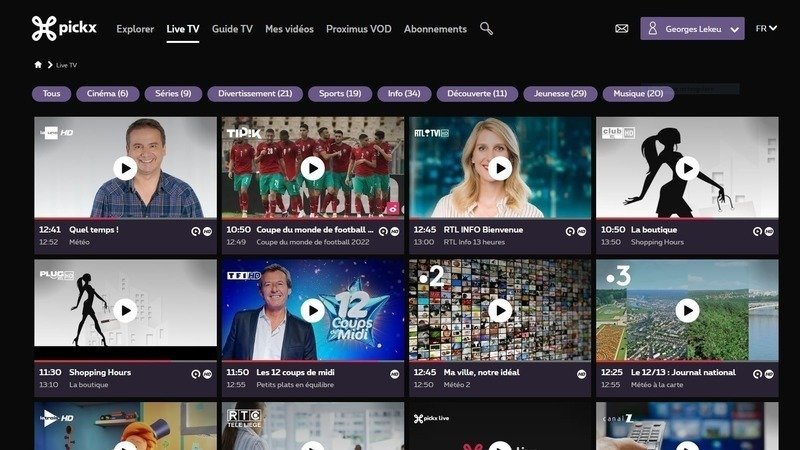Switch to the Guide TV tab
This screenshot has width=800, height=450.
point(232,29)
